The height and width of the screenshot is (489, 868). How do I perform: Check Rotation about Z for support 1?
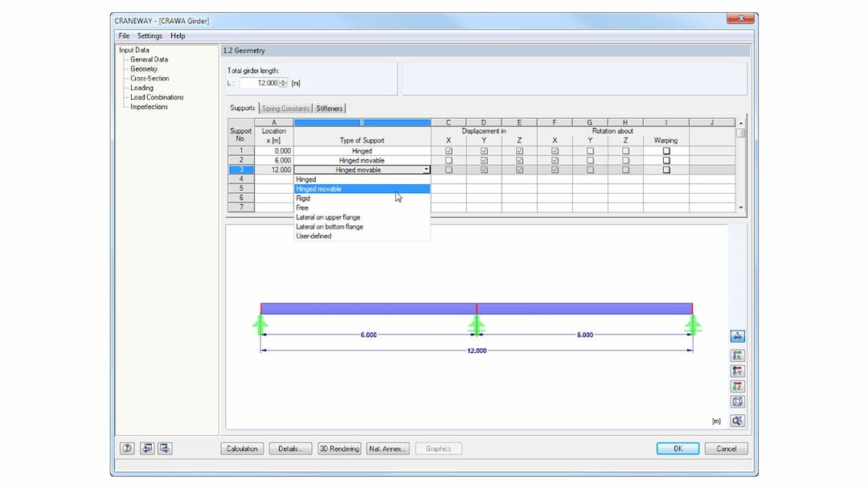(x=628, y=150)
